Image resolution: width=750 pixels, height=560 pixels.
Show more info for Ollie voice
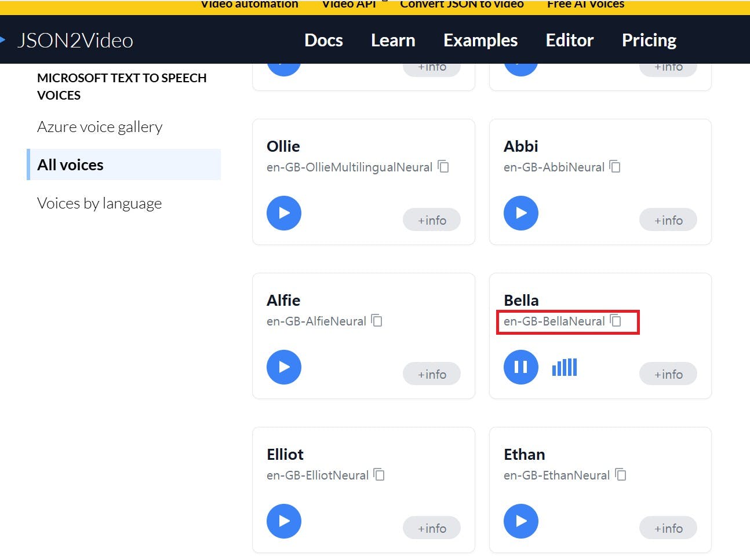pos(432,220)
